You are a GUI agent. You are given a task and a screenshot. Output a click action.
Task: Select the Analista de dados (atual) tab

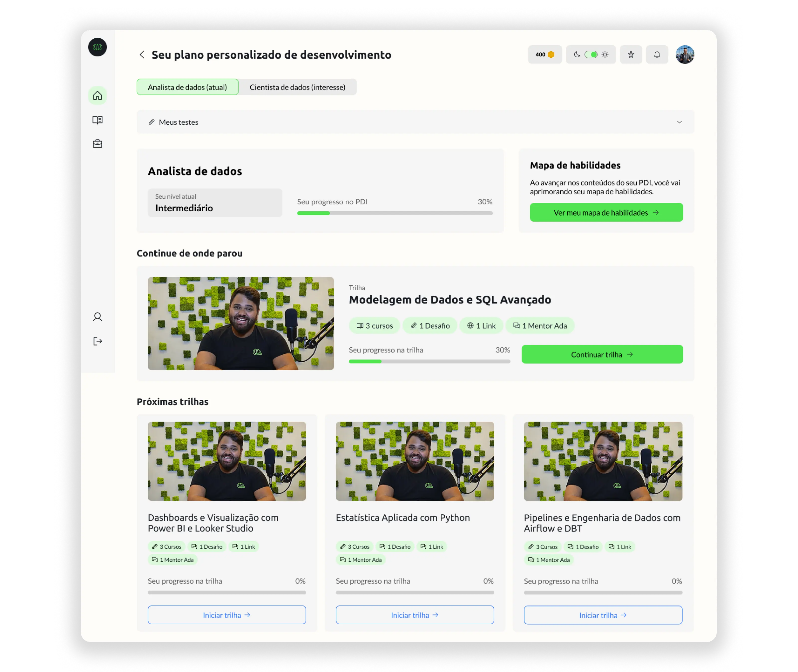[187, 87]
